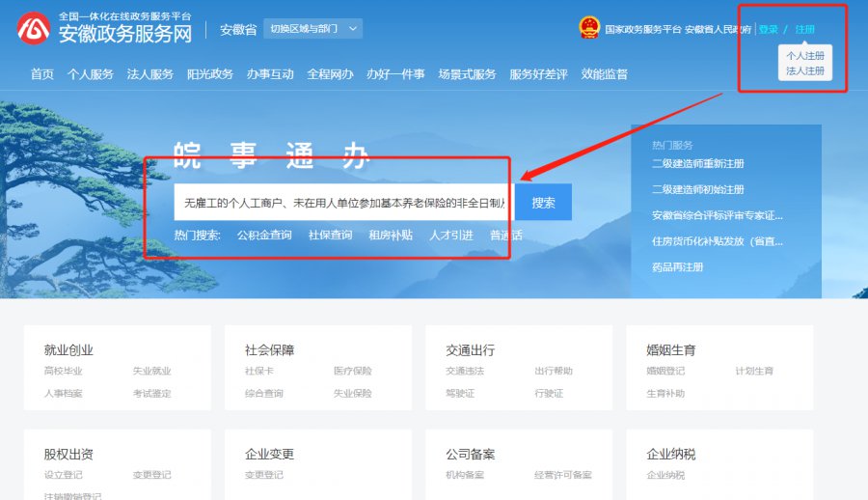The image size is (868, 500).
Task: Click 安徽省人民政府 link
Action: (718, 29)
